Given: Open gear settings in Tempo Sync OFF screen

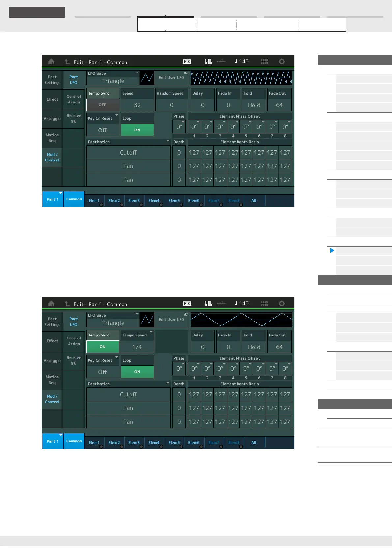Looking at the screenshot, I should [x=282, y=61].
